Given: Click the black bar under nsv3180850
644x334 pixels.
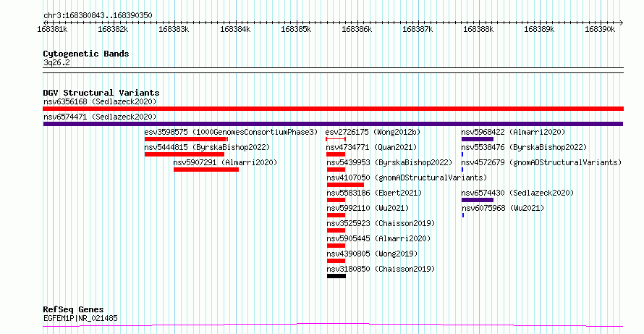Looking at the screenshot, I should point(336,276).
